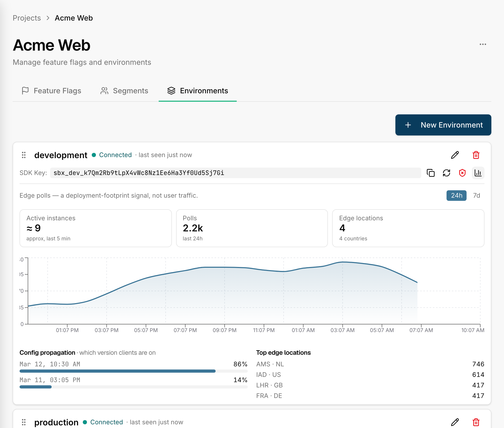This screenshot has height=428, width=504.
Task: Switch chart range to 7d
Action: click(477, 196)
